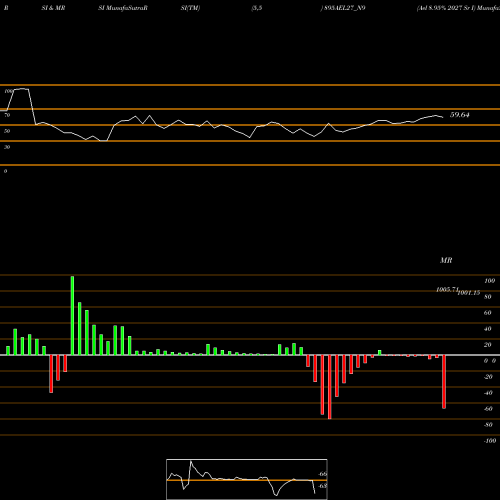Click the tallest green histogram bar
The image size is (500, 500).
tap(72, 315)
